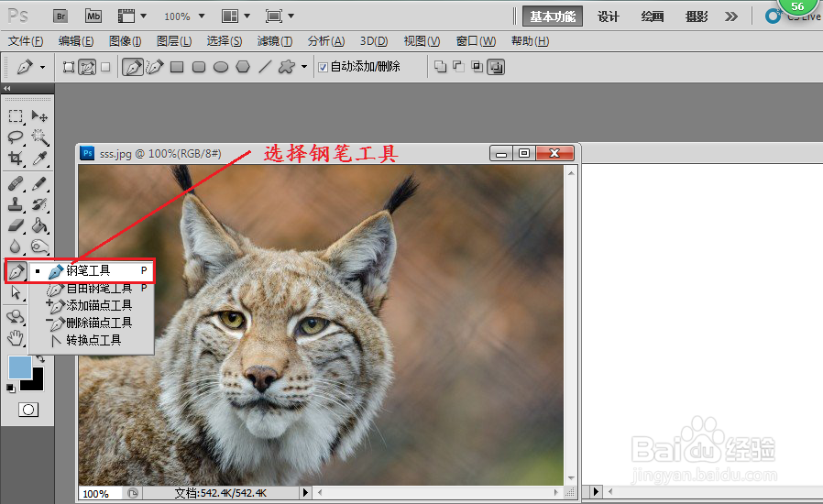
Task: Pick Freeform Pen in options bar
Action: click(x=155, y=67)
